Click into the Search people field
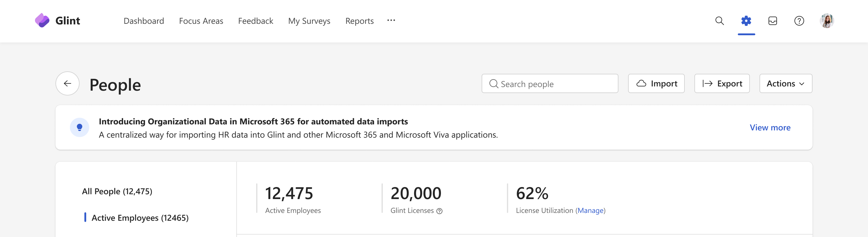 pos(549,83)
